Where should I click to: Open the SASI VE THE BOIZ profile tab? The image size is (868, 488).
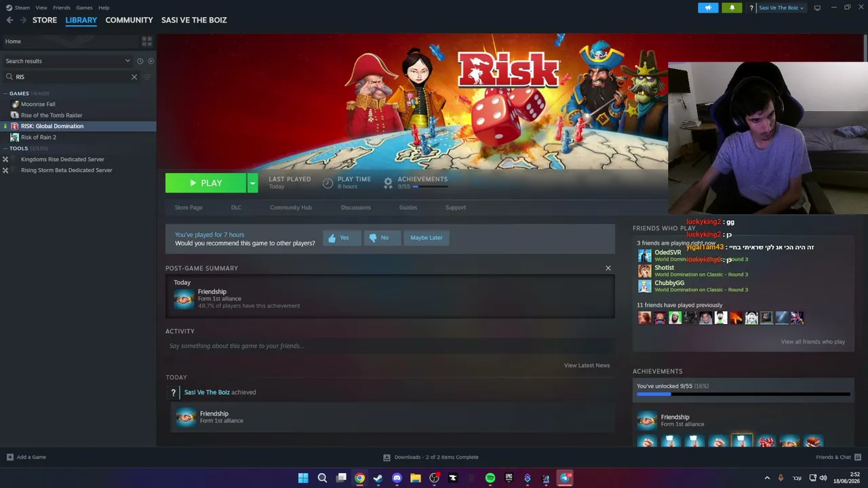pyautogui.click(x=194, y=20)
